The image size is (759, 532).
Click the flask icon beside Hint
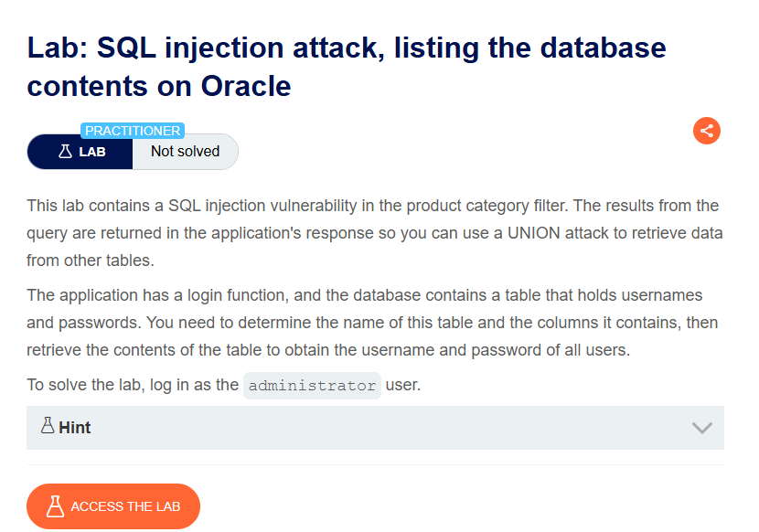click(x=48, y=425)
